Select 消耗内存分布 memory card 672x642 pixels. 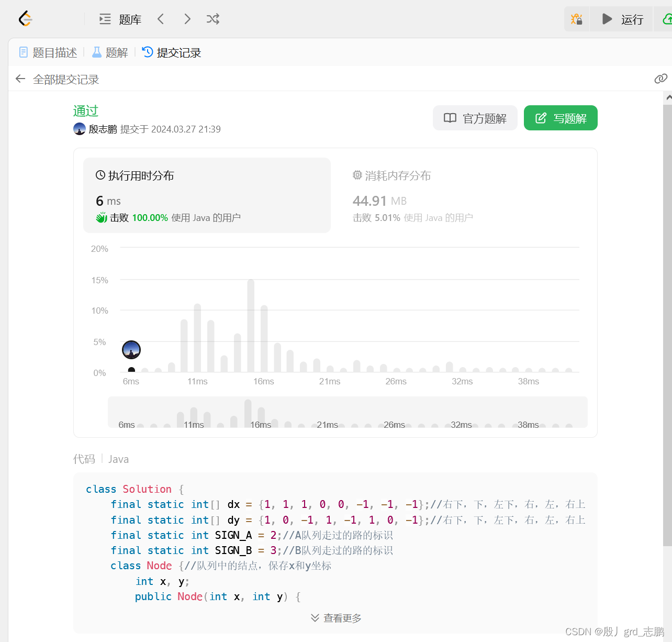(x=463, y=195)
